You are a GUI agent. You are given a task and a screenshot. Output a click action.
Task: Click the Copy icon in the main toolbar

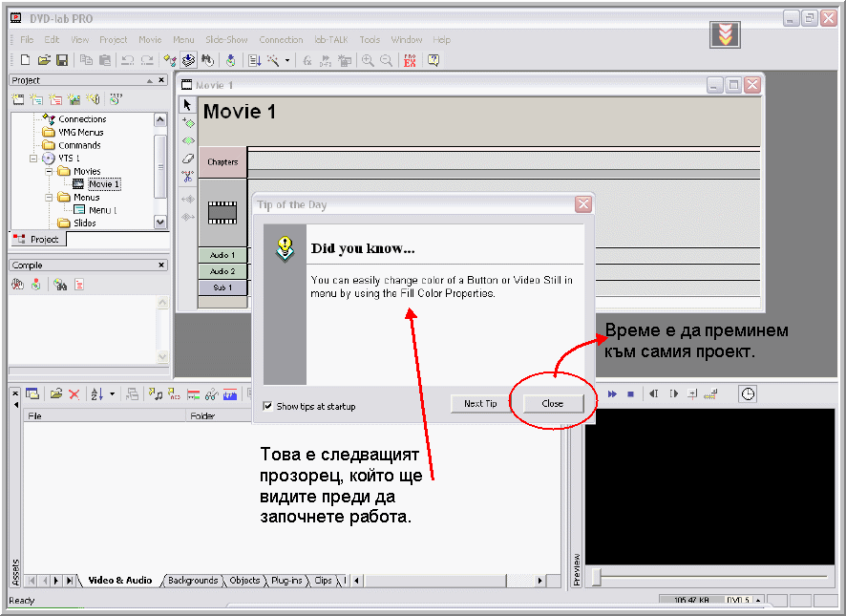[86, 60]
